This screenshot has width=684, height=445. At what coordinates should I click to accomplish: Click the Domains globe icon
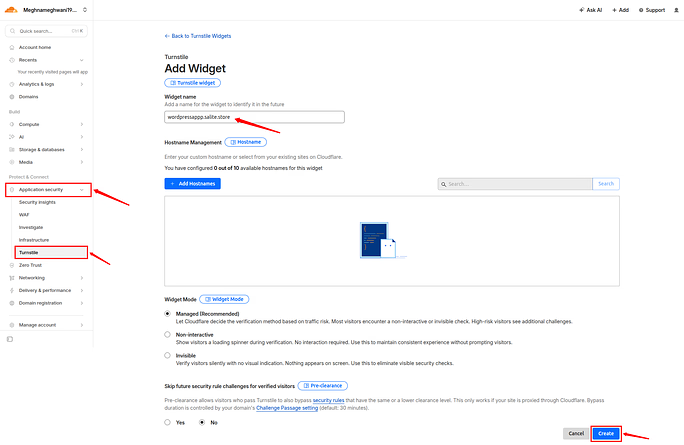(x=12, y=97)
